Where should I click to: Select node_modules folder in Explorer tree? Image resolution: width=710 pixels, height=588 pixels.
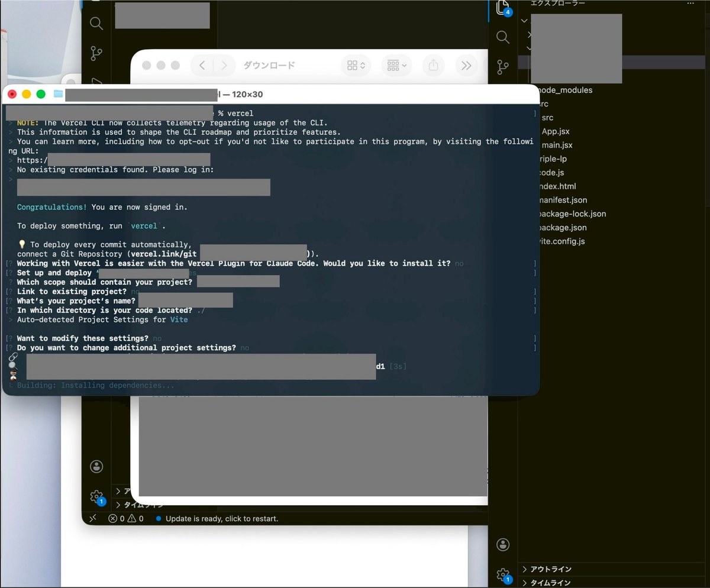tap(564, 90)
